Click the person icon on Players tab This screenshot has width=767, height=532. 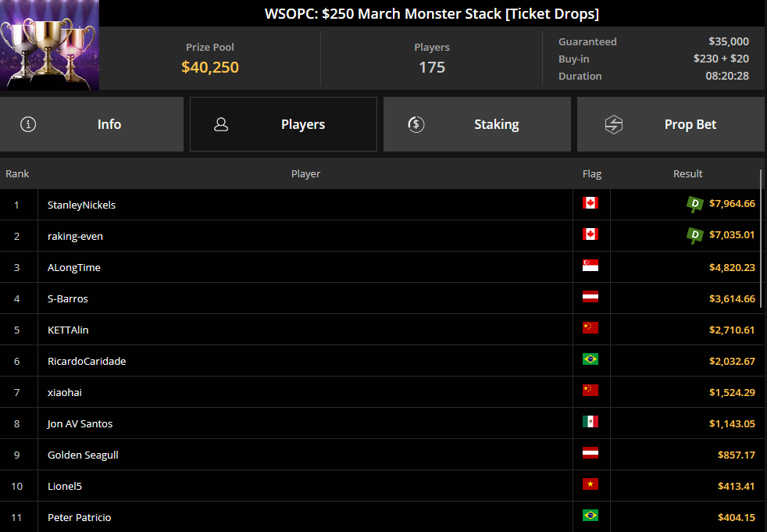click(221, 124)
